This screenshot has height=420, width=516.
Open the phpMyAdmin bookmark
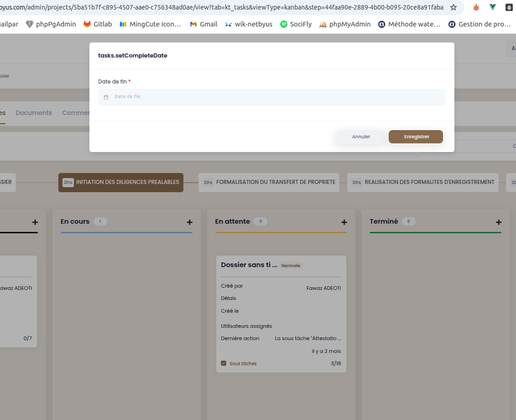coord(345,24)
